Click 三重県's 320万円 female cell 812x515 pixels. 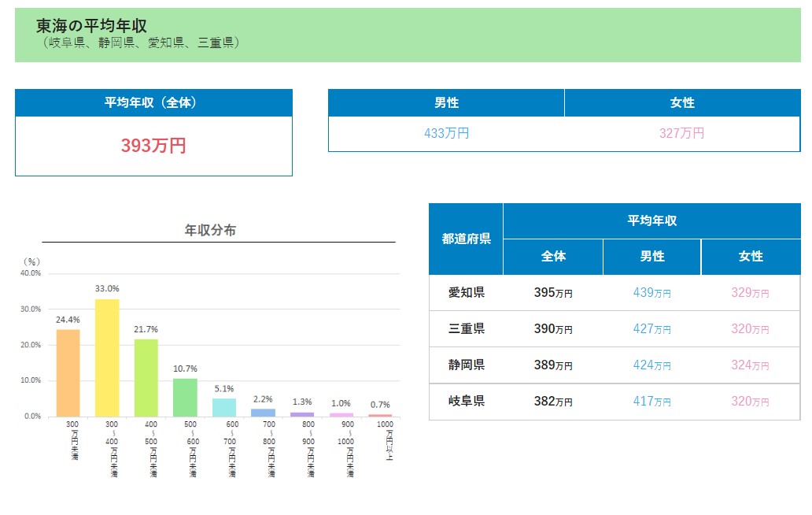[x=750, y=329]
